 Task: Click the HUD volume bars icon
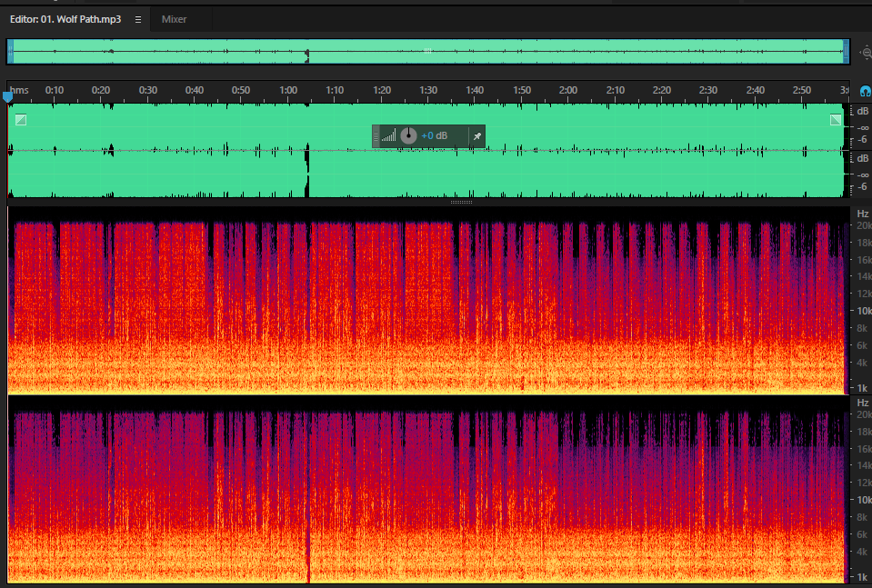click(x=389, y=135)
